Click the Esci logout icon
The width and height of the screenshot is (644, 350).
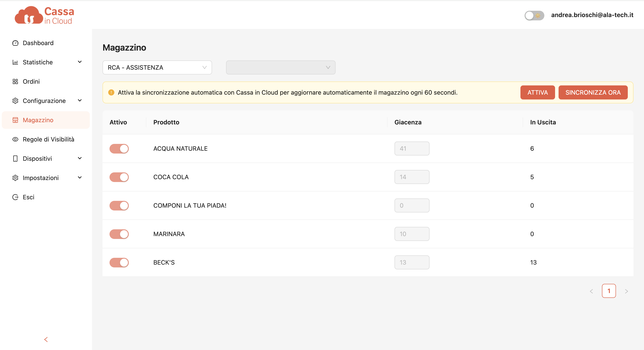click(15, 197)
